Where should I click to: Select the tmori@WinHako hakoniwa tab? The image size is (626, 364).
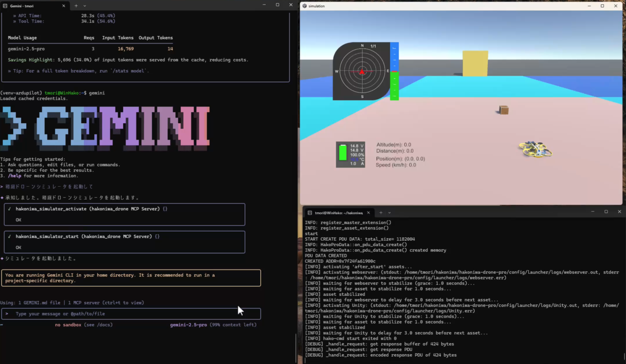point(338,213)
